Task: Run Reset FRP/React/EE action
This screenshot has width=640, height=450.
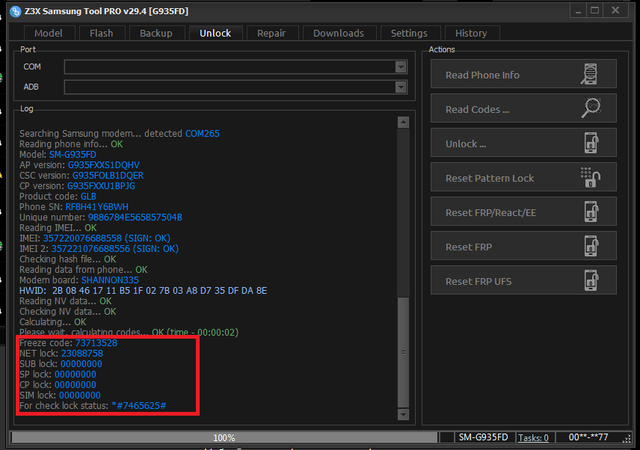Action: (x=523, y=212)
